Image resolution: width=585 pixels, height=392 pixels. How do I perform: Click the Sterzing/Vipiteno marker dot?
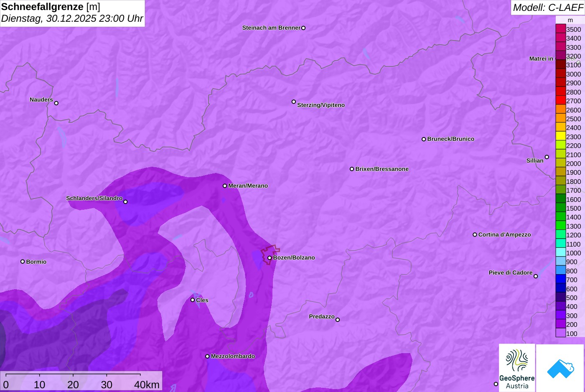(x=294, y=102)
